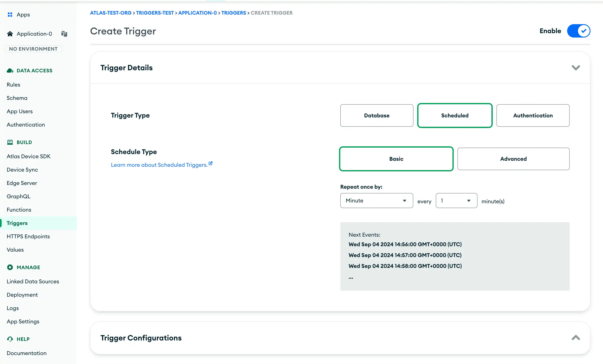Click Learn more about Scheduled Triggers link

click(162, 164)
